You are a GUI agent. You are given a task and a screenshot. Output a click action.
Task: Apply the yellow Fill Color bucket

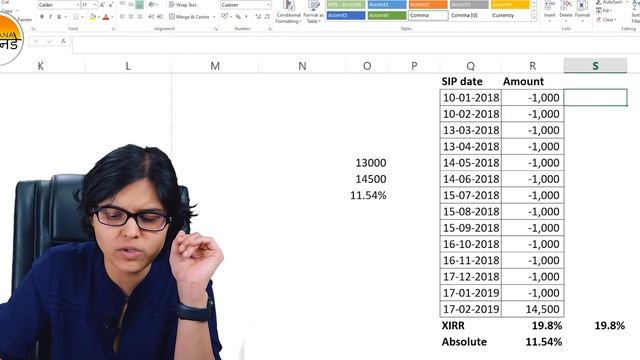tap(92, 17)
